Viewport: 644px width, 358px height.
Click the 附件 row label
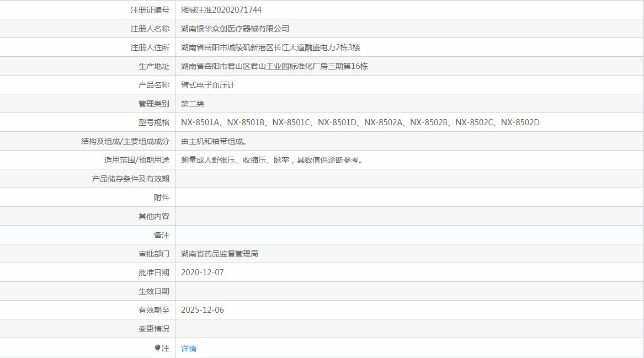point(162,197)
